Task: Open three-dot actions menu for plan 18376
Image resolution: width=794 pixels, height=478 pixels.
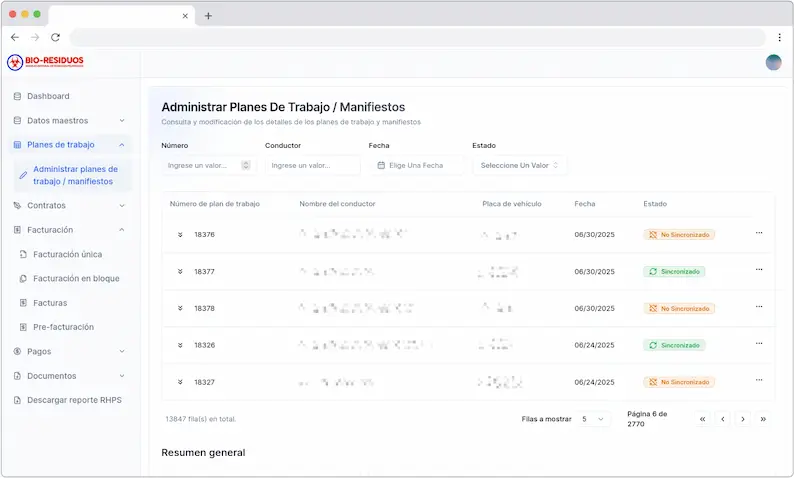Action: tap(758, 233)
